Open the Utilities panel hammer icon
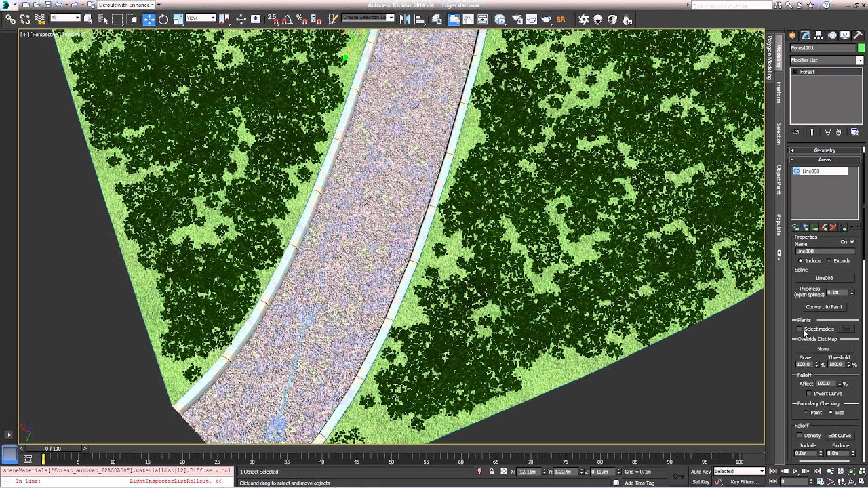 pos(858,35)
